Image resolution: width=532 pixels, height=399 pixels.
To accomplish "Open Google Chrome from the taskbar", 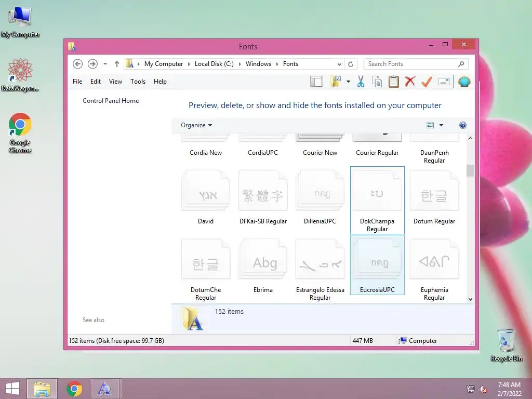I will 74,389.
